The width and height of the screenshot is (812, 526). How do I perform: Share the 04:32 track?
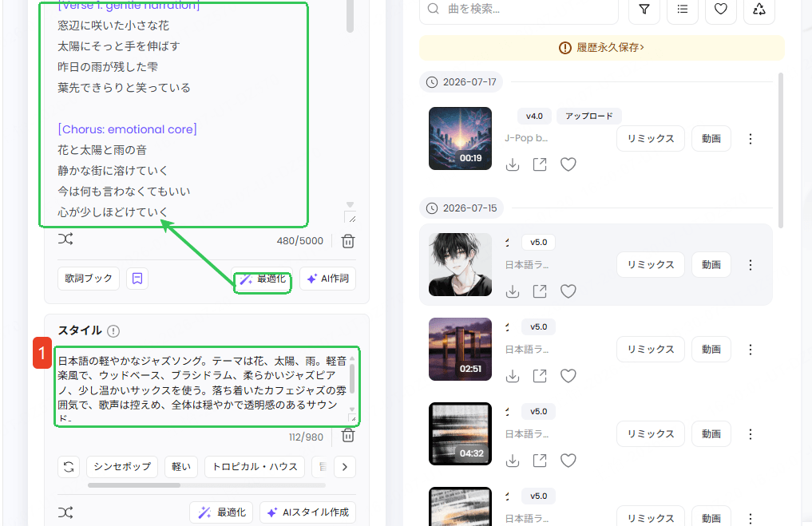[540, 461]
